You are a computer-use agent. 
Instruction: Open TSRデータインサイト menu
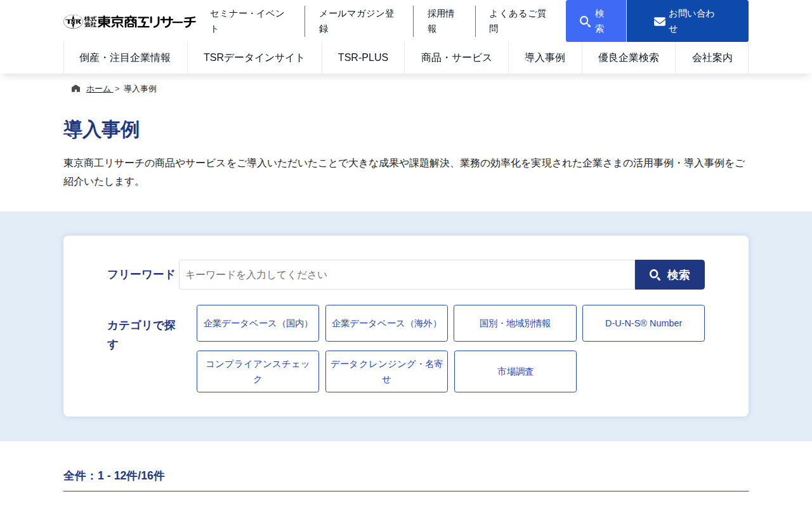254,58
